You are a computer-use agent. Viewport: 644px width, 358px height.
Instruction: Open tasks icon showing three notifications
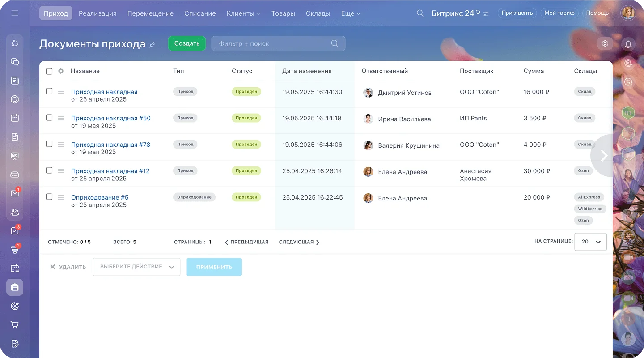coord(14,230)
